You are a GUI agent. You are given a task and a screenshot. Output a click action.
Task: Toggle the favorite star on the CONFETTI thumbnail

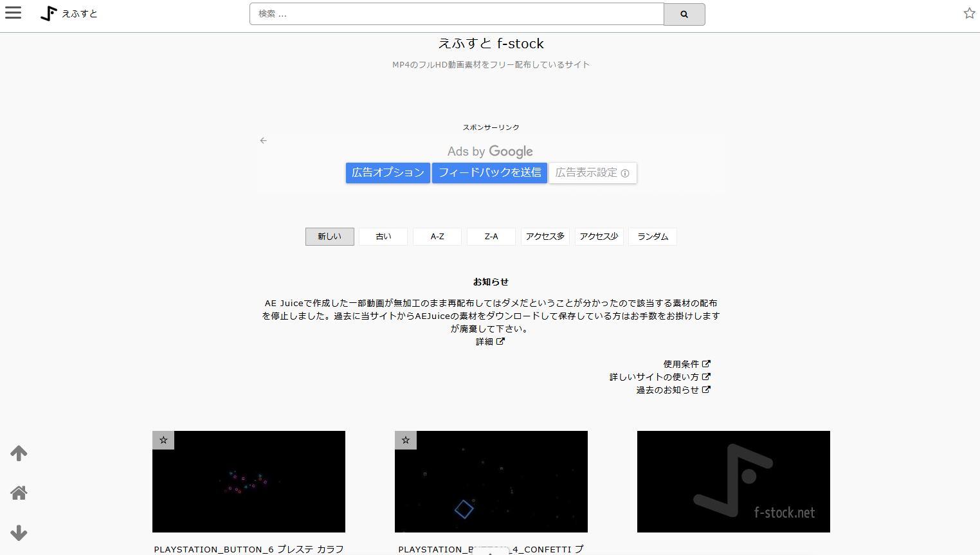[x=405, y=440]
